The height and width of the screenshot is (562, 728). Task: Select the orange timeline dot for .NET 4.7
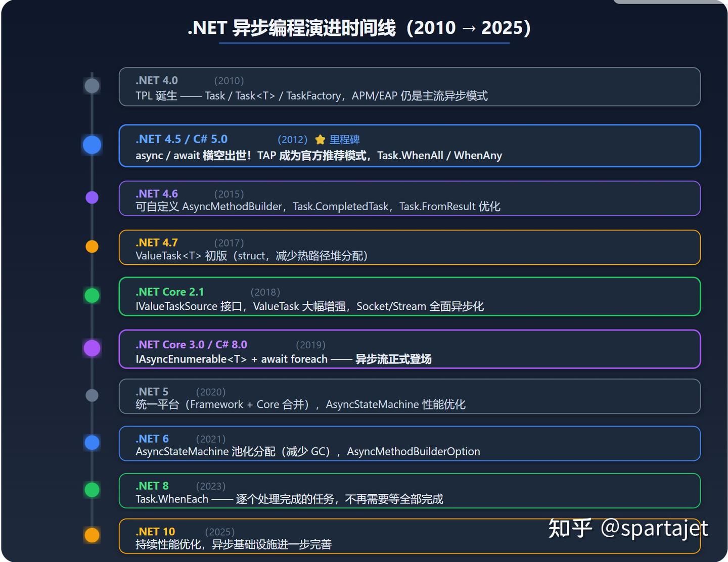(92, 247)
